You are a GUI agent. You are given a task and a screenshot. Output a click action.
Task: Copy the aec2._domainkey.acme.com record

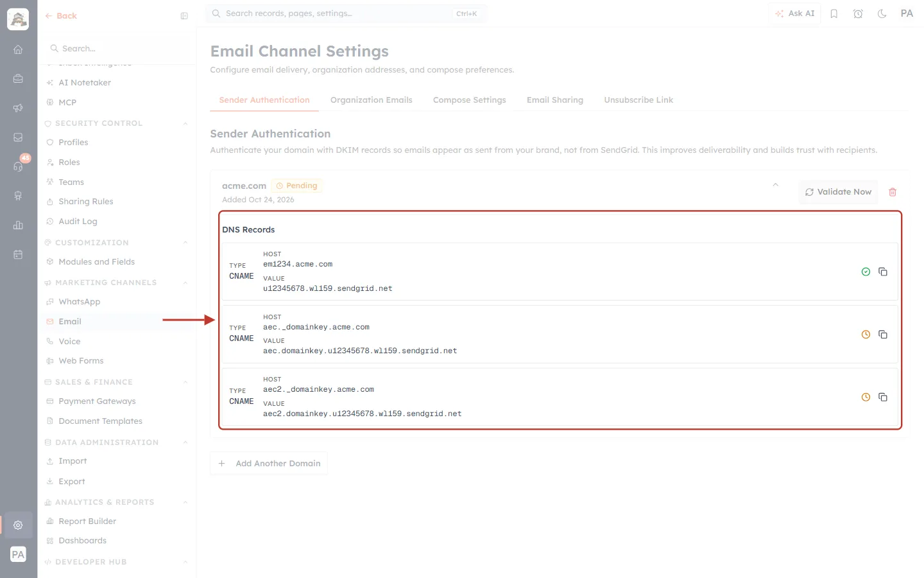point(883,397)
